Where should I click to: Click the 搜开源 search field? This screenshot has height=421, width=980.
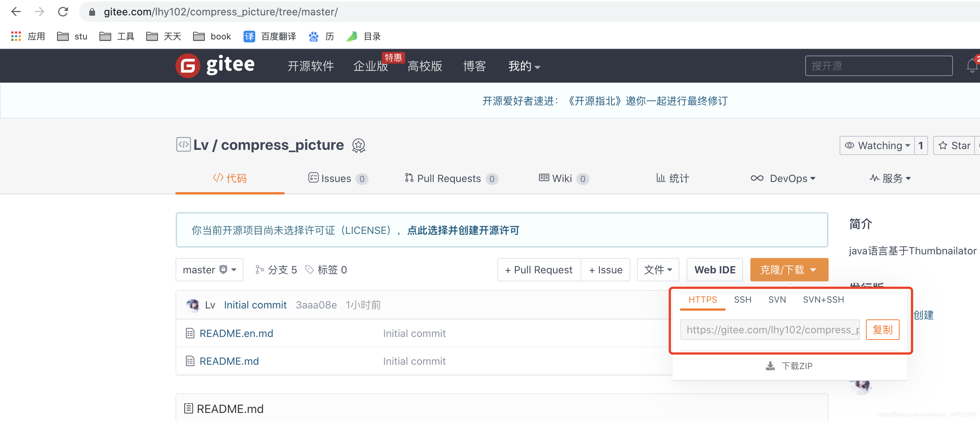(x=878, y=65)
